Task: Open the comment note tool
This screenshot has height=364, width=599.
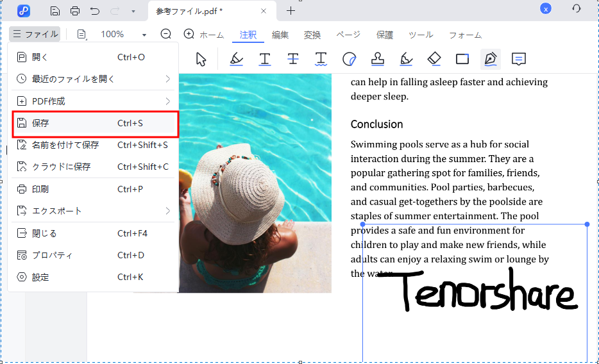Action: [519, 59]
